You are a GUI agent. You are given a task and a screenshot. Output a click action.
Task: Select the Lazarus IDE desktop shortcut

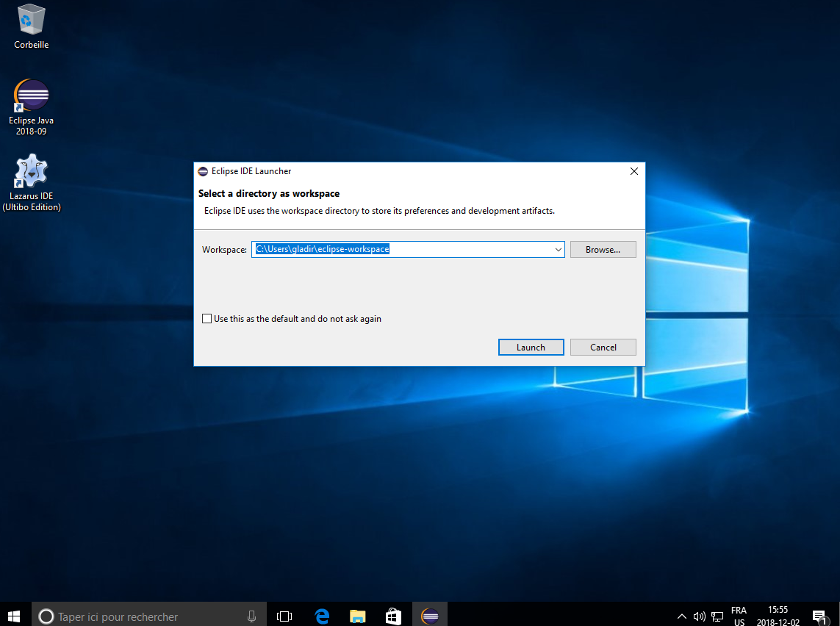coord(32,173)
